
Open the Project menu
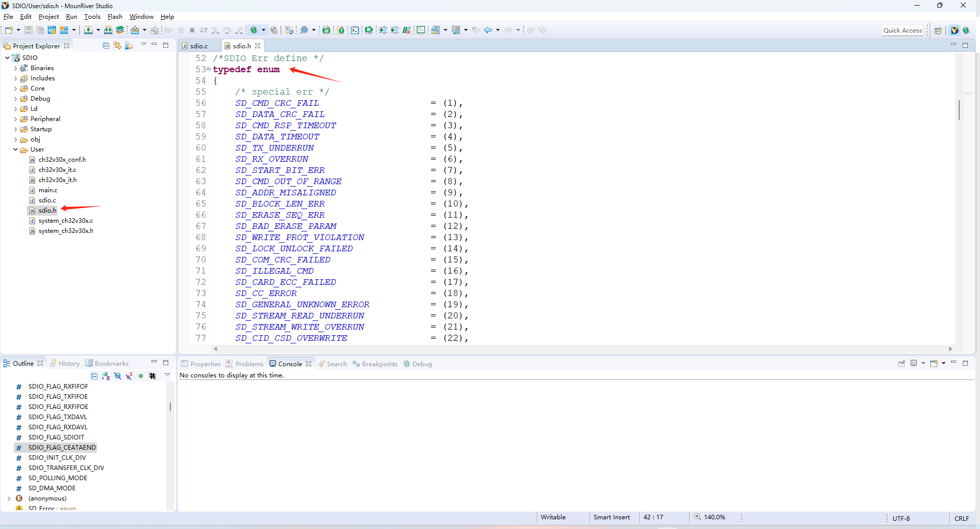click(x=49, y=16)
